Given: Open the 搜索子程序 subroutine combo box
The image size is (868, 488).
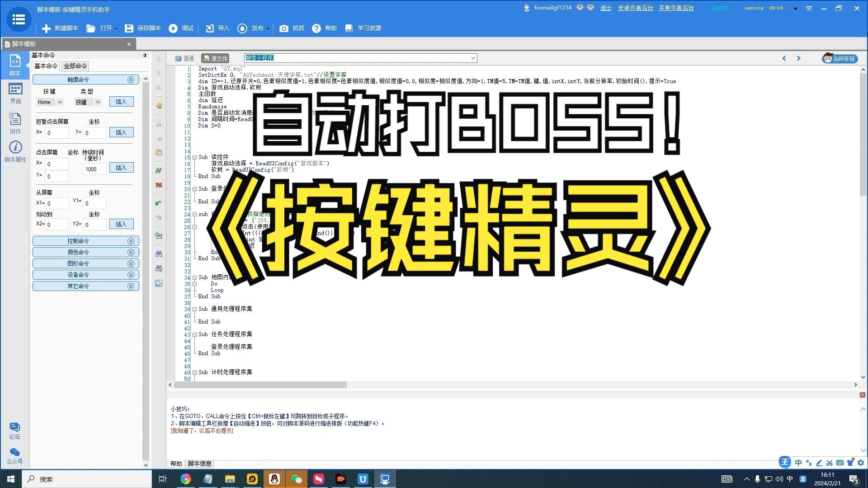Looking at the screenshot, I should pos(360,58).
